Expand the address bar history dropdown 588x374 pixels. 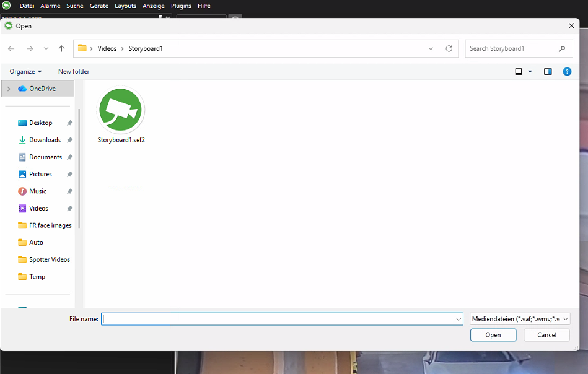[x=431, y=49]
